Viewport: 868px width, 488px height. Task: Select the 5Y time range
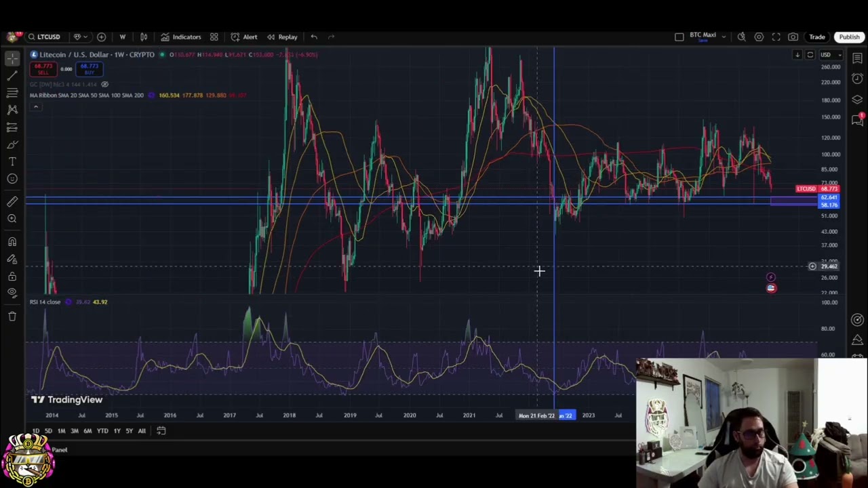point(129,431)
